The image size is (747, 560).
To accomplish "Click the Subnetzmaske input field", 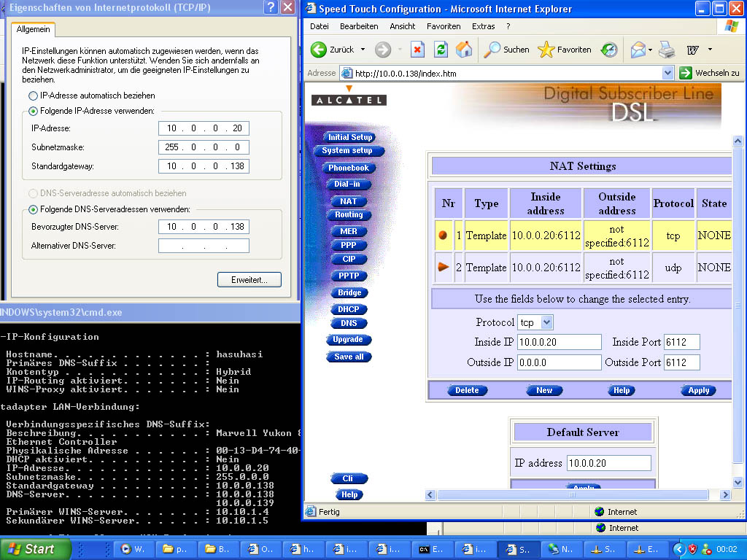I will pyautogui.click(x=204, y=147).
